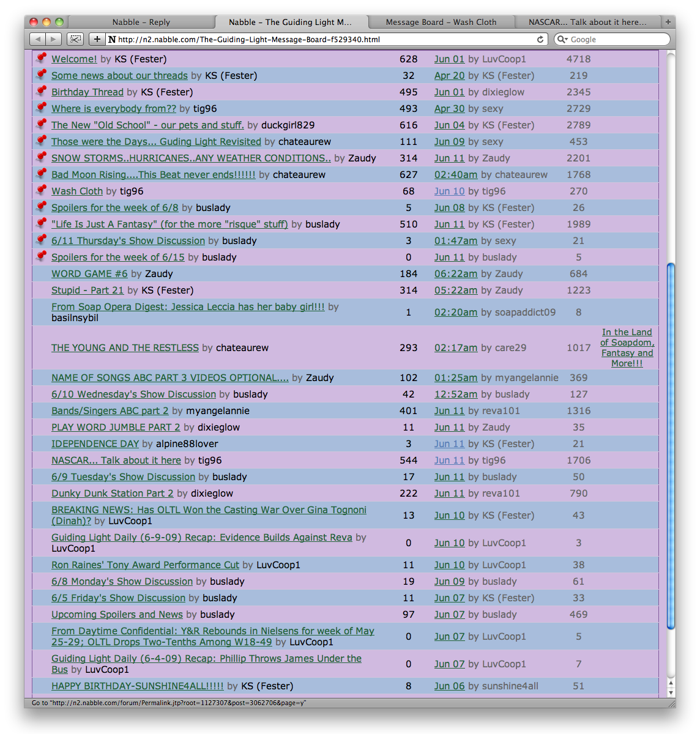Click the vertical scrollbar thumb

click(671, 447)
